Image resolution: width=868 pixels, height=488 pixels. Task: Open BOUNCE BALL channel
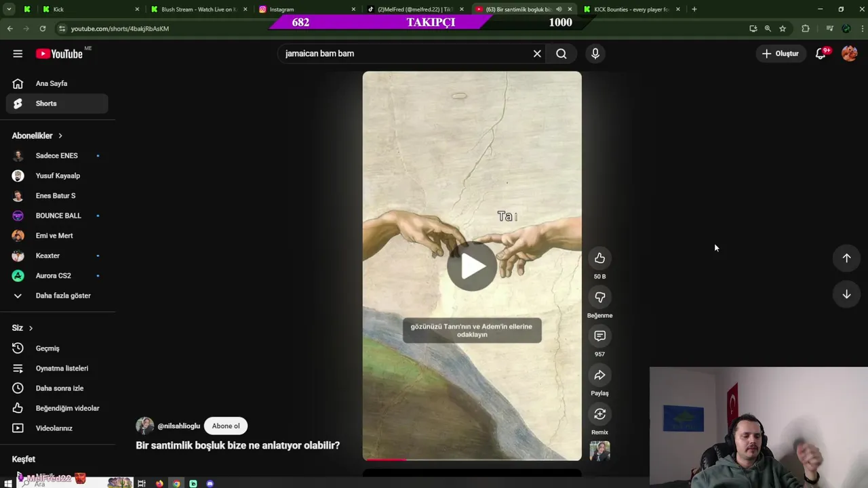pyautogui.click(x=57, y=216)
